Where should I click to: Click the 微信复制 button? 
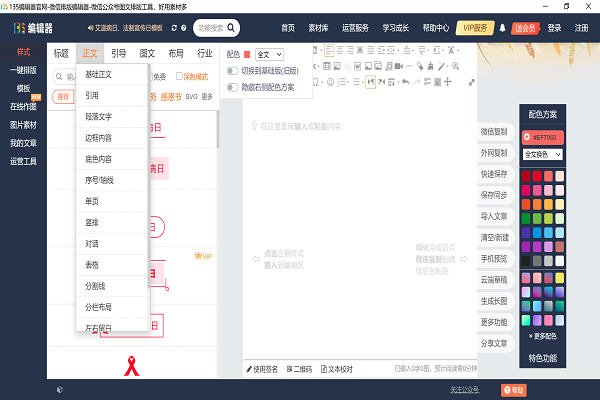click(494, 131)
